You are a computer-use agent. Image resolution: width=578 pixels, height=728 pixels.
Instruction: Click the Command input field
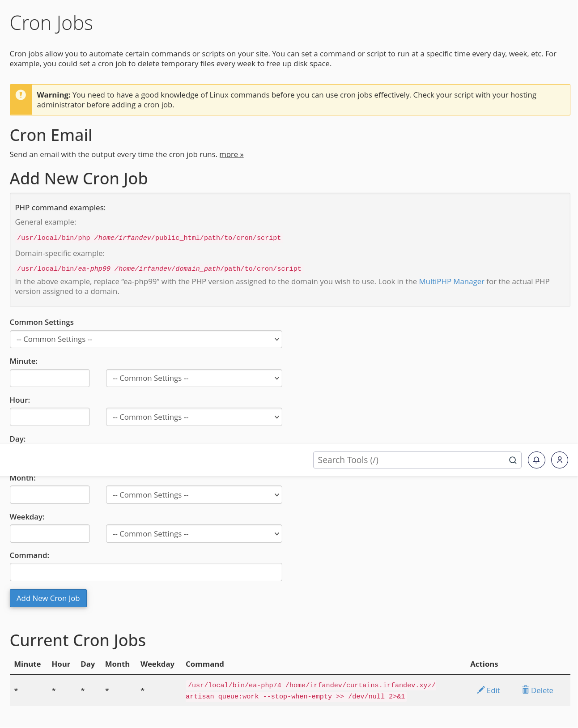pyautogui.click(x=146, y=572)
